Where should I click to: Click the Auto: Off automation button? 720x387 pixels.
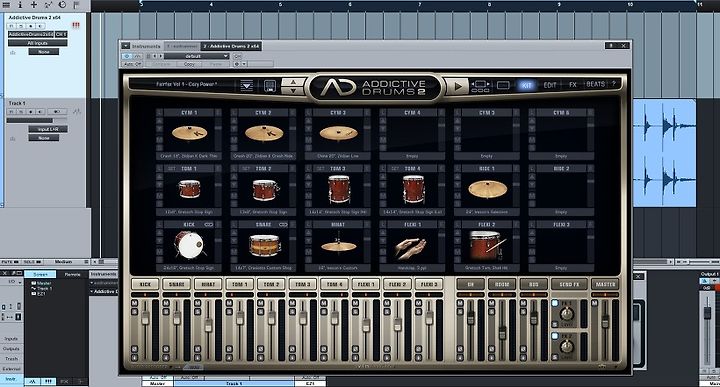click(x=133, y=64)
